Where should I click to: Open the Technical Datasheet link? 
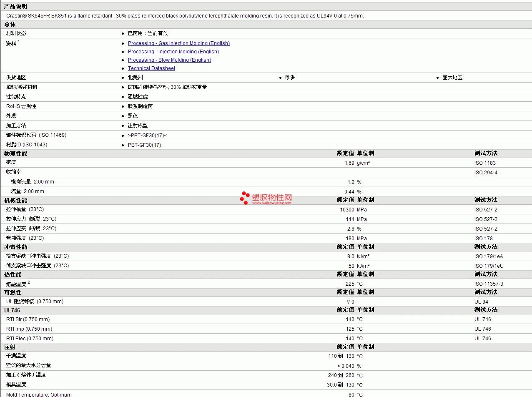152,68
